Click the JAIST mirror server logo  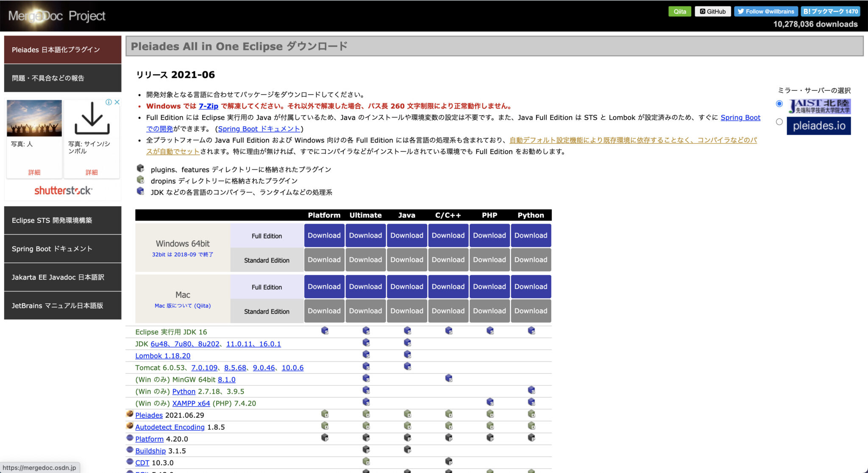coord(819,106)
